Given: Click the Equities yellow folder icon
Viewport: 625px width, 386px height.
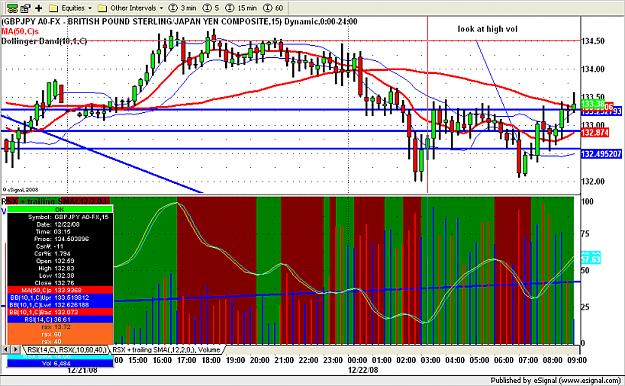Looking at the screenshot, I should [54, 8].
